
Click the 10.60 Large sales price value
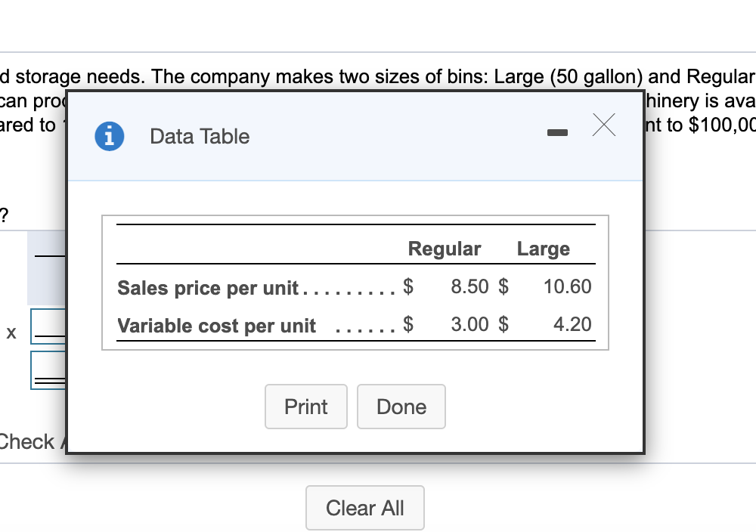coord(567,287)
